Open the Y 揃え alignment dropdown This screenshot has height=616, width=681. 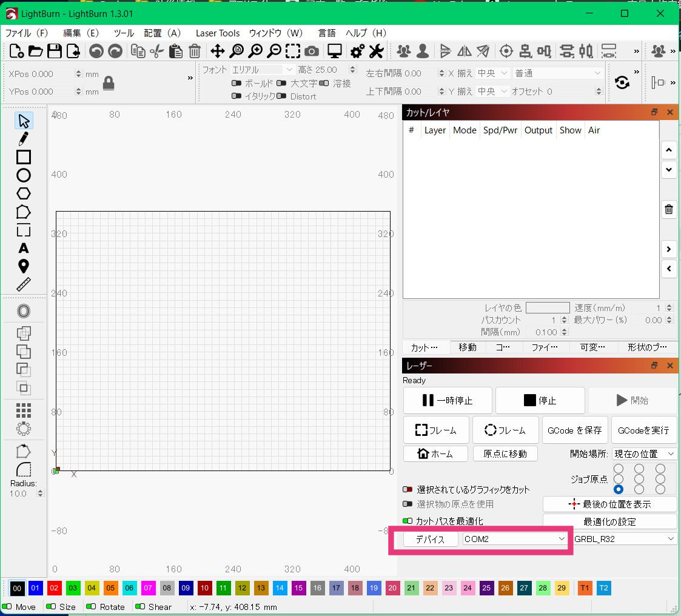pos(492,91)
